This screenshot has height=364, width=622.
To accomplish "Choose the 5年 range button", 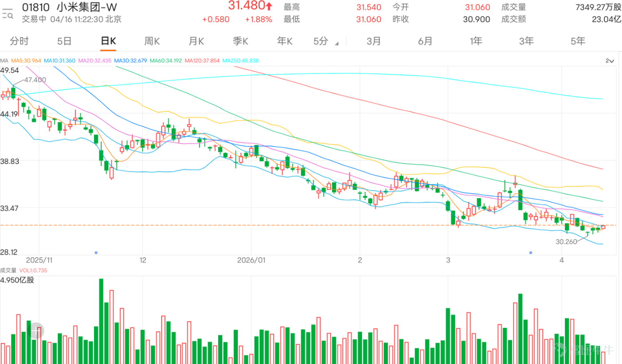I will coord(578,41).
